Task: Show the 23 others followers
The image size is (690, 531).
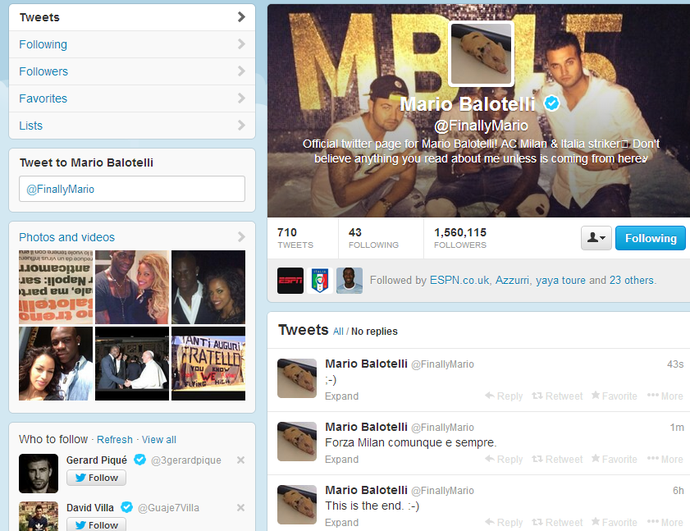Action: click(x=632, y=280)
